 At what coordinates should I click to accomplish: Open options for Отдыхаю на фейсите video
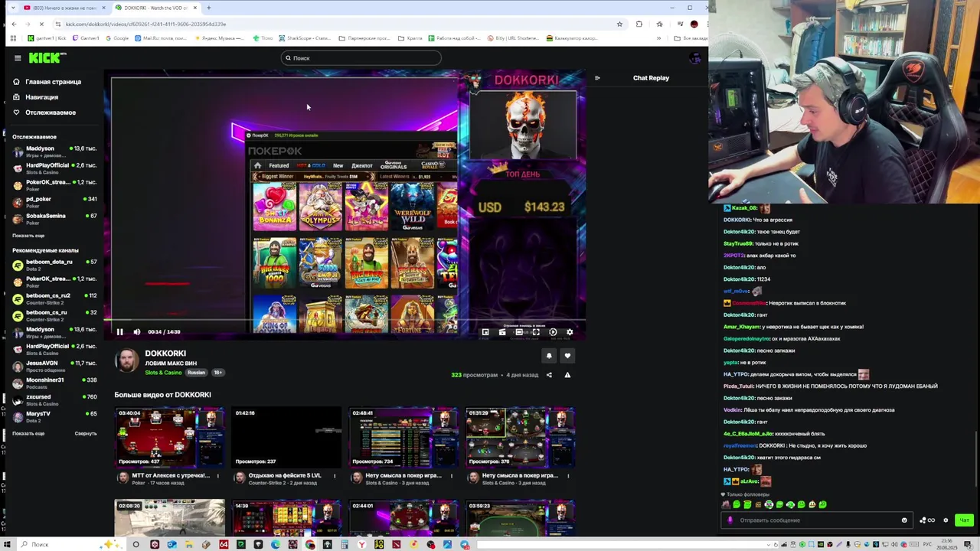tap(335, 475)
